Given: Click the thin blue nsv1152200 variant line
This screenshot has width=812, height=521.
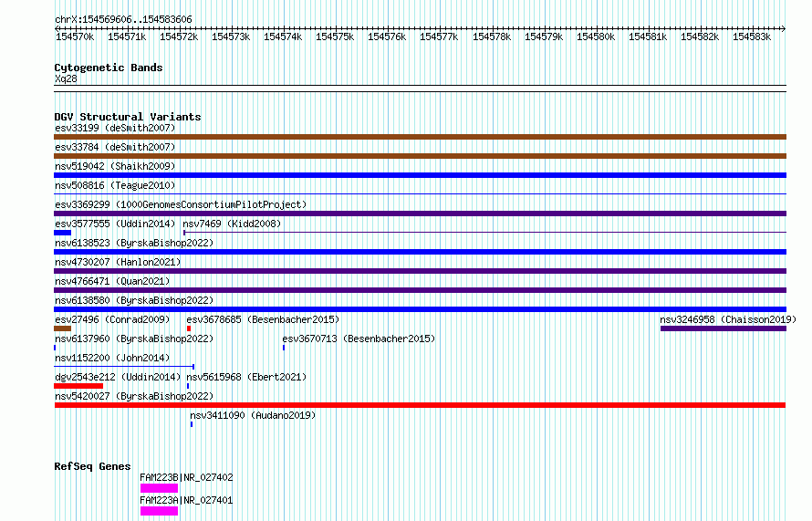Looking at the screenshot, I should [x=124, y=367].
